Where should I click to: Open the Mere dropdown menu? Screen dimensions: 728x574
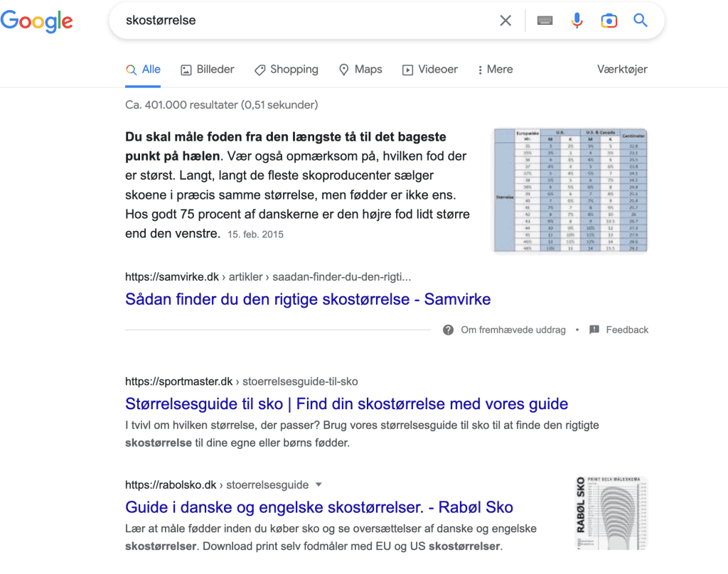click(x=495, y=70)
